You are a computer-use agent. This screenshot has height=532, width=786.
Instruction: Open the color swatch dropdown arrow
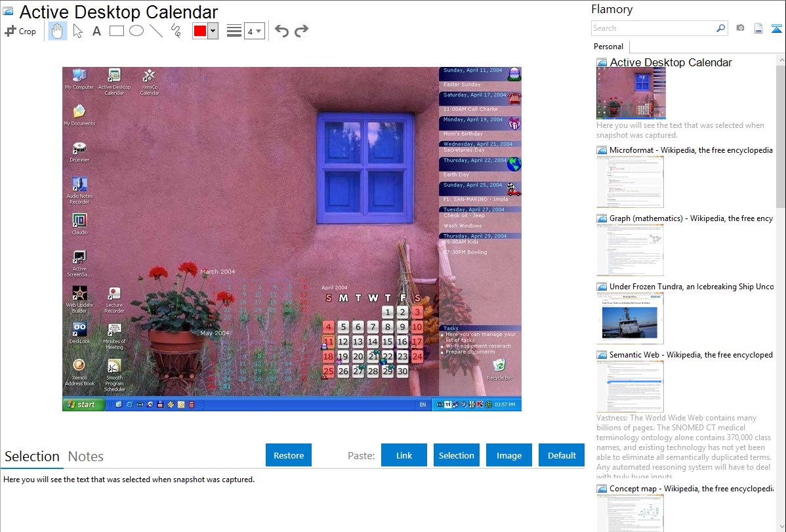click(213, 31)
